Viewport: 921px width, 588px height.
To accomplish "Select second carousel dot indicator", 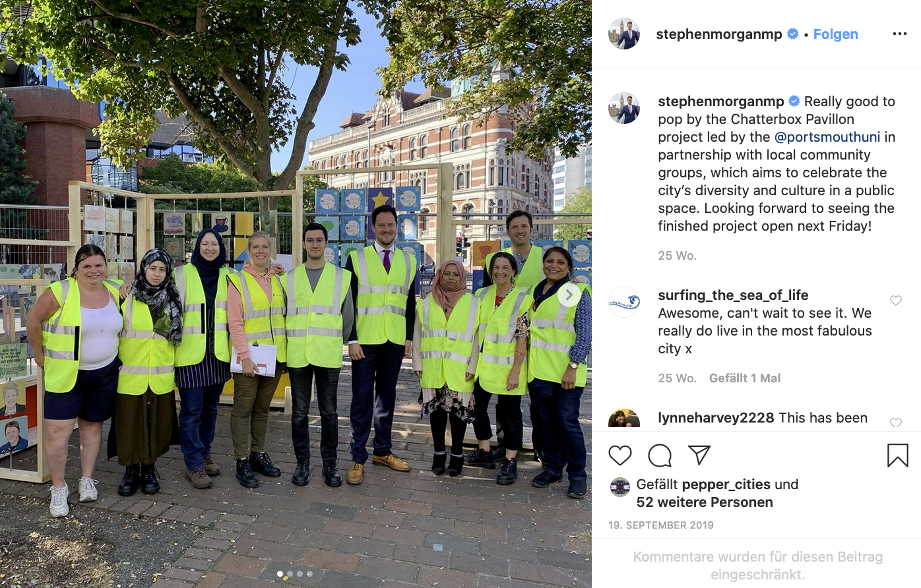I will point(290,573).
